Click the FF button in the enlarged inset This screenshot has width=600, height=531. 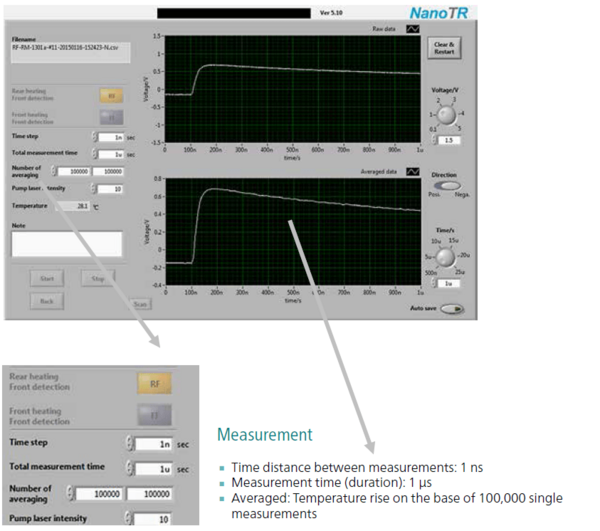click(155, 415)
